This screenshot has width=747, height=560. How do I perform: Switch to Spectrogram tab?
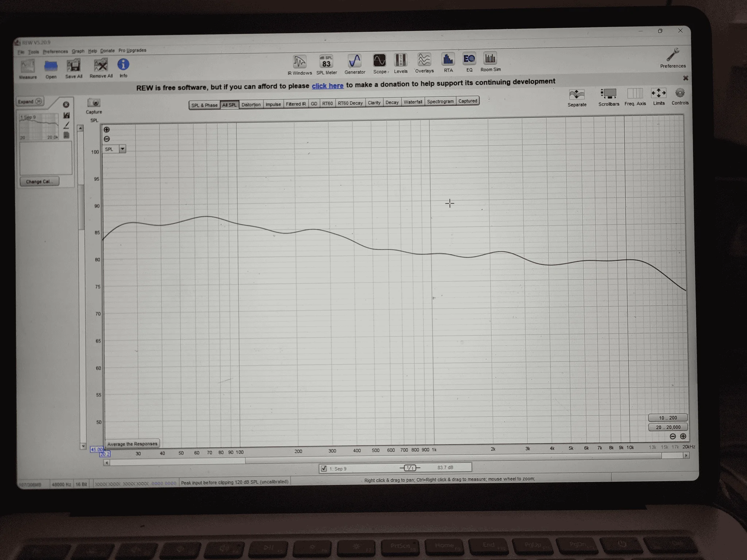(440, 101)
